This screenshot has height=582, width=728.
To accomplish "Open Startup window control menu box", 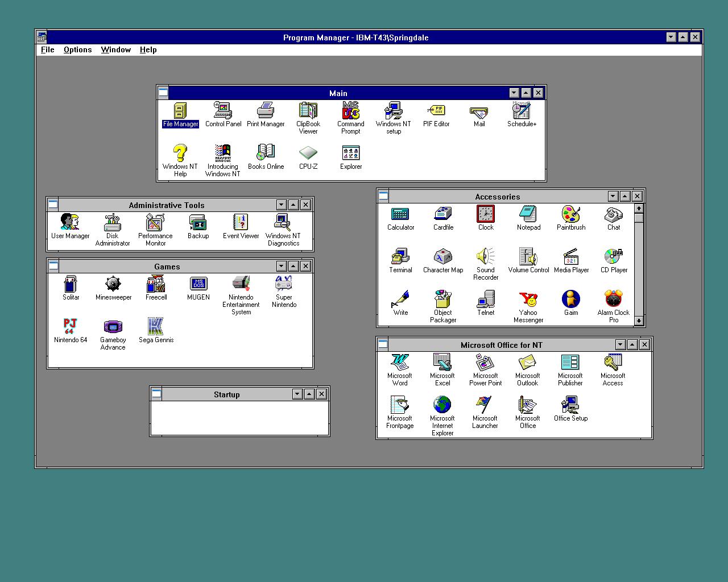I will click(157, 394).
